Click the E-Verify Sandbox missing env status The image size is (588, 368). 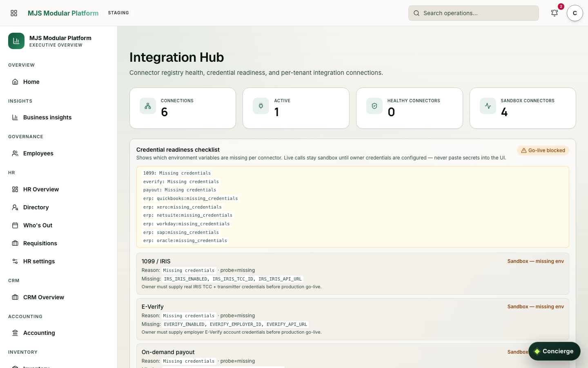(536, 307)
